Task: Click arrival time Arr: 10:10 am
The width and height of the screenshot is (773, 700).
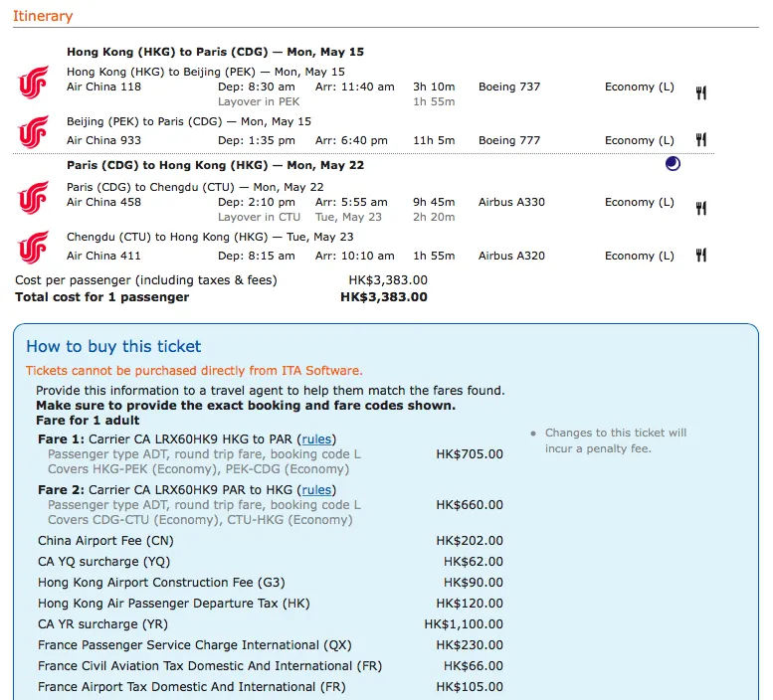Action: pyautogui.click(x=355, y=256)
